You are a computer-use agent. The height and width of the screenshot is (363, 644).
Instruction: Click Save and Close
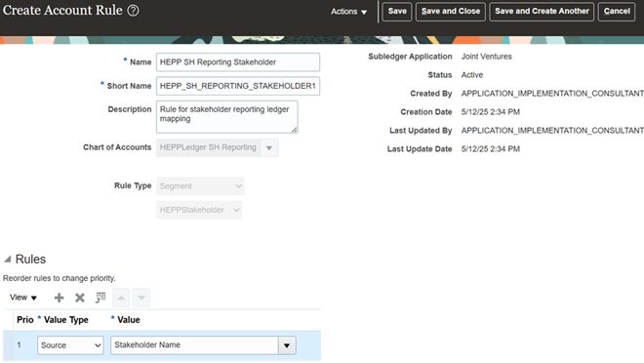click(x=451, y=12)
